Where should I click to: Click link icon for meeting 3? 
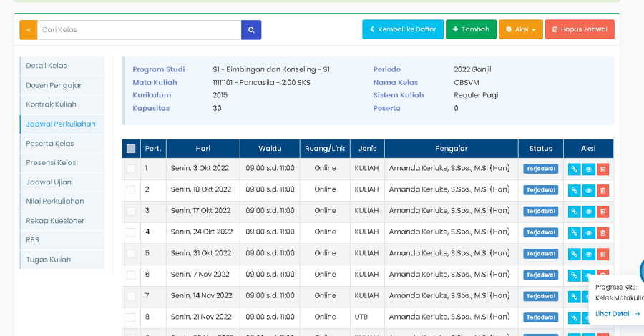(x=574, y=212)
